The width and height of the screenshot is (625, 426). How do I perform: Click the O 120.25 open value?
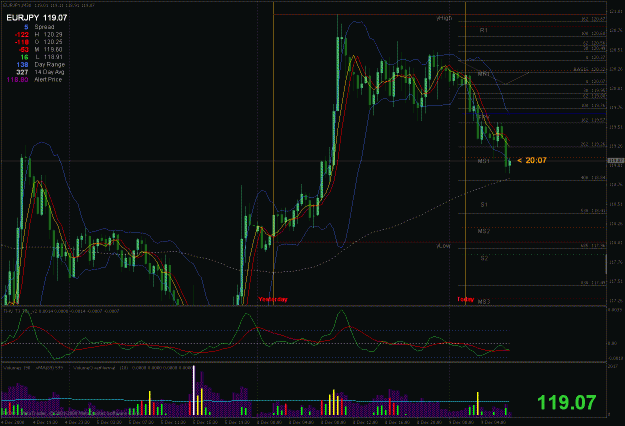click(x=48, y=42)
